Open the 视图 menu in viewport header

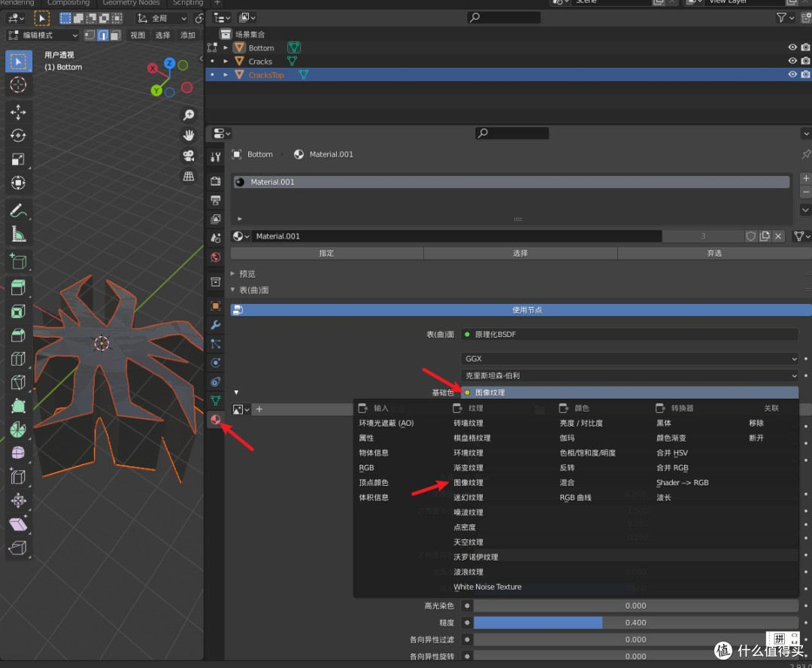click(138, 35)
